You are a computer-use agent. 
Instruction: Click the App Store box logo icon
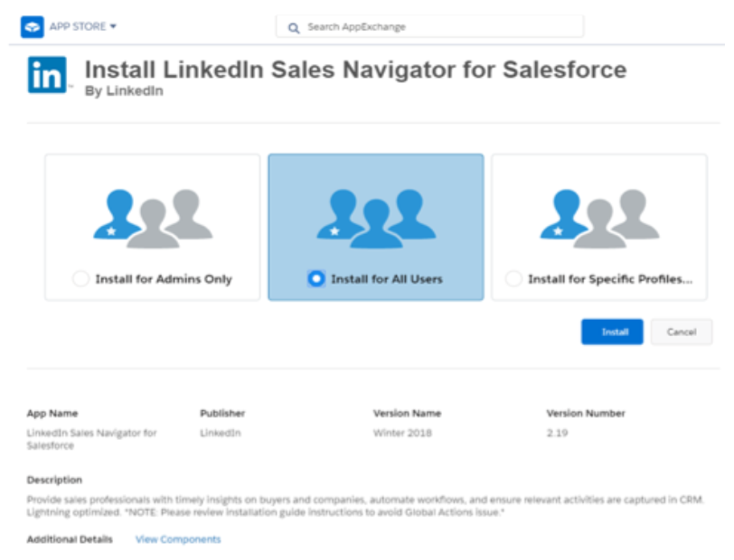(x=33, y=27)
